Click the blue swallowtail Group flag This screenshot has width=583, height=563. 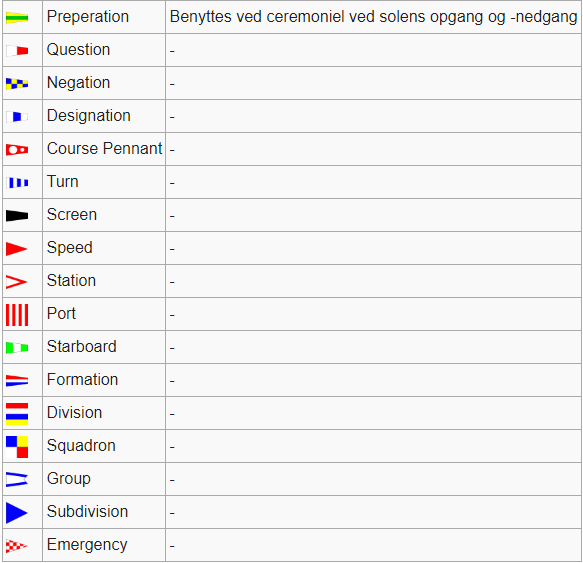point(17,480)
